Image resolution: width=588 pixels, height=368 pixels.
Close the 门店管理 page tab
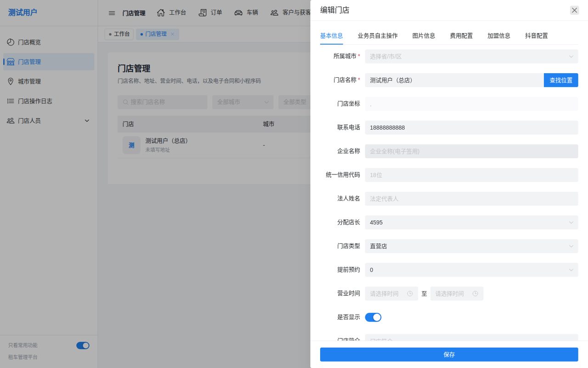[173, 34]
